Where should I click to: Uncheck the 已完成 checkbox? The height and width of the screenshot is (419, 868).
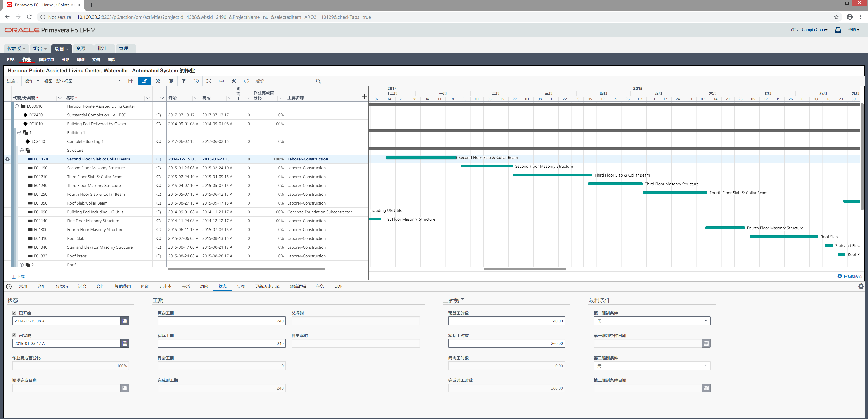click(14, 335)
